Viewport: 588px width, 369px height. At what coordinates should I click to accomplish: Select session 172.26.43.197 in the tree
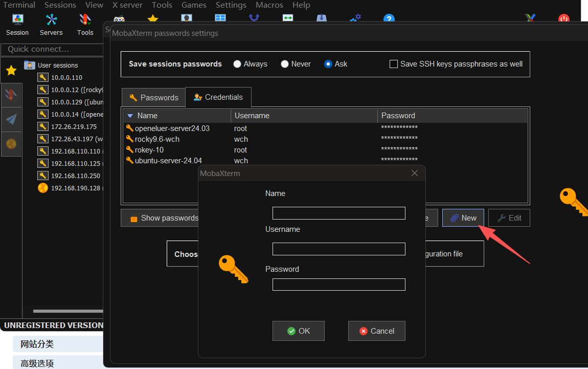71,139
